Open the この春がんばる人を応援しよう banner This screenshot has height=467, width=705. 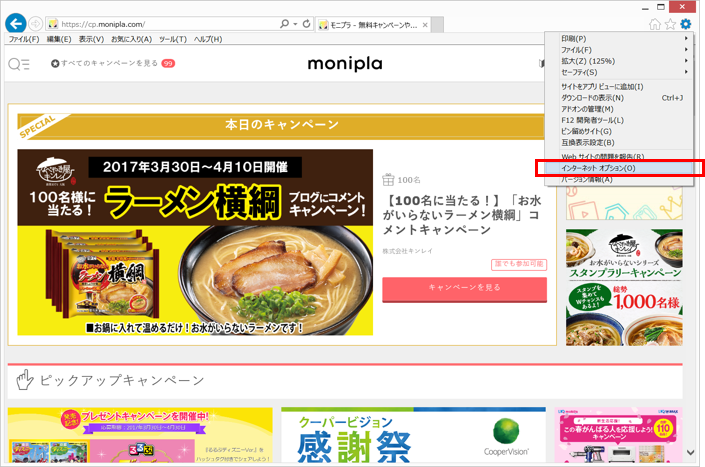619,435
